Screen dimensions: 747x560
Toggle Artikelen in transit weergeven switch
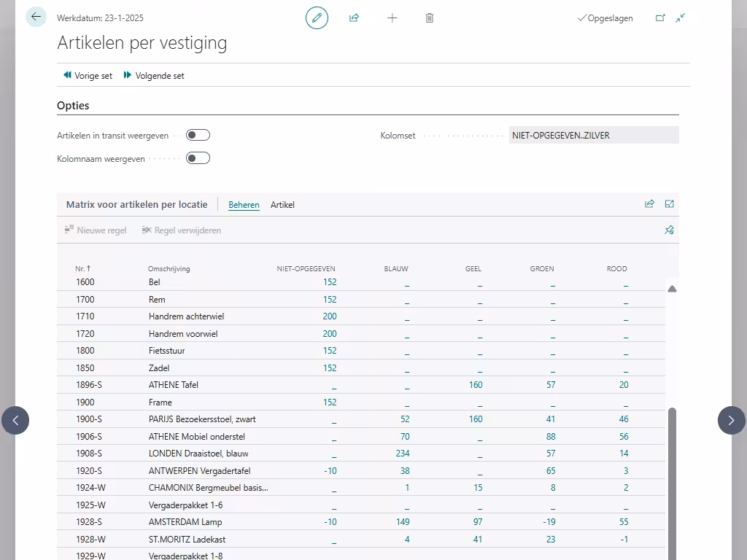click(198, 135)
